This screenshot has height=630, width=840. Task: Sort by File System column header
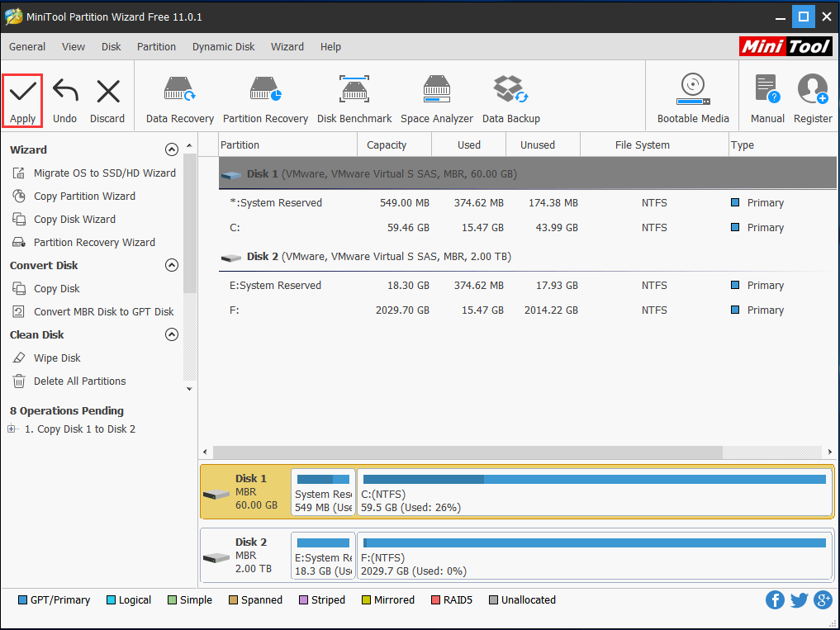click(654, 145)
